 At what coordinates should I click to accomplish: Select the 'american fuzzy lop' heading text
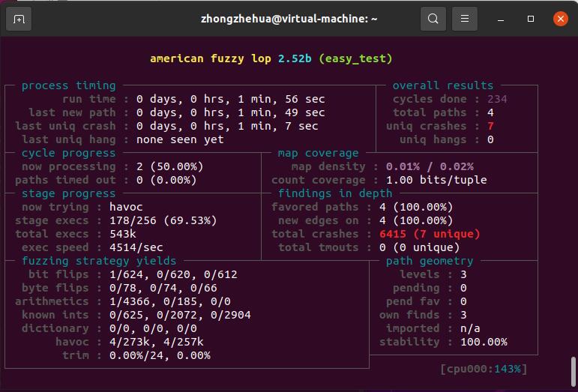[211, 58]
